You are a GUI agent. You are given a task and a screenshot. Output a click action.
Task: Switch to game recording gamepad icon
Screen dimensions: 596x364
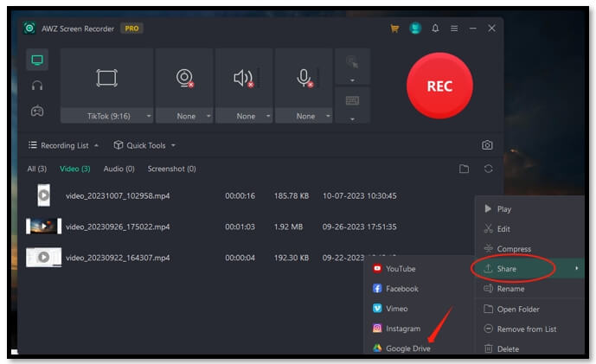pos(37,111)
